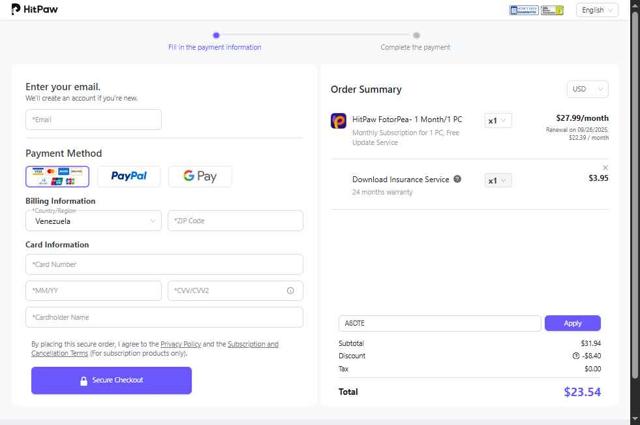Click the Card Number field

(x=164, y=265)
